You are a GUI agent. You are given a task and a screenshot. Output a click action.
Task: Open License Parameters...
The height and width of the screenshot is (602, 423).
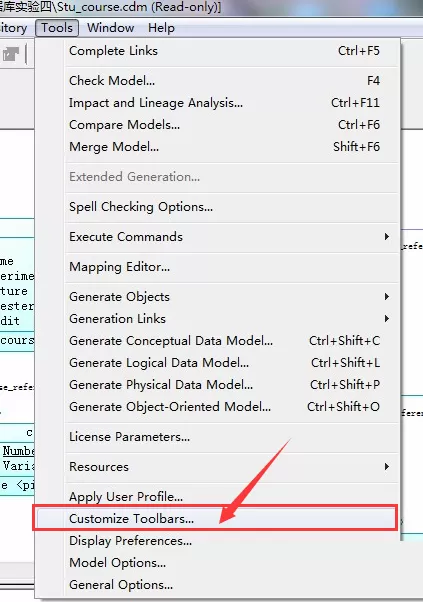click(217, 437)
